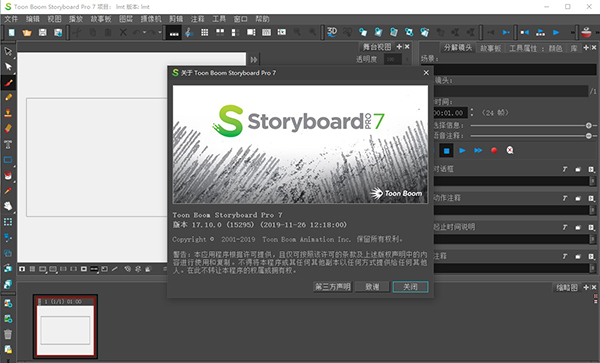This screenshot has width=600, height=363.
Task: Click the 透明度 opacity value field
Action: coord(392,59)
